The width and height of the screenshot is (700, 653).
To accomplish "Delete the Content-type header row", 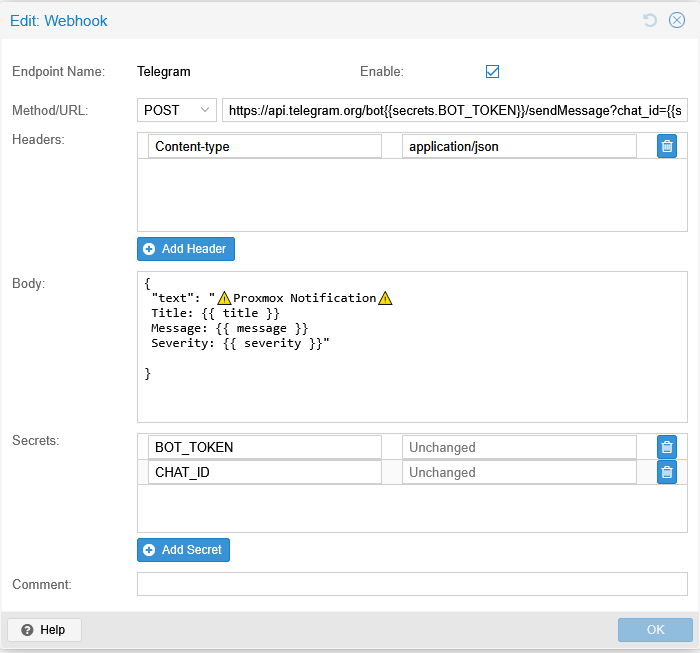I will coord(667,147).
